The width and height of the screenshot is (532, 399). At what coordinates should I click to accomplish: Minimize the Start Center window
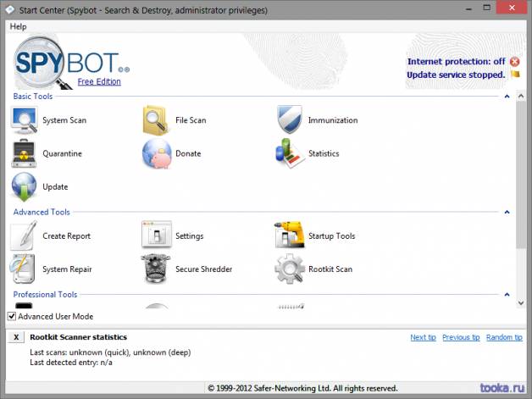(469, 8)
